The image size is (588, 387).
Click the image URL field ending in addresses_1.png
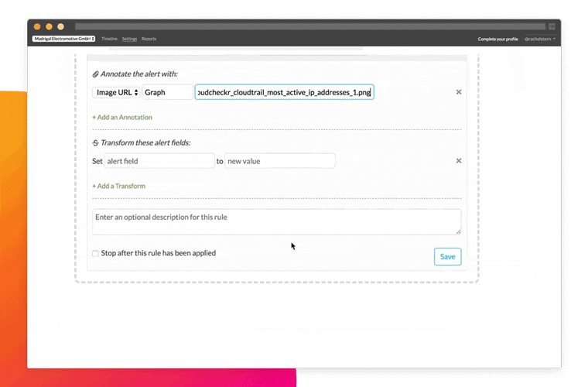tap(284, 92)
